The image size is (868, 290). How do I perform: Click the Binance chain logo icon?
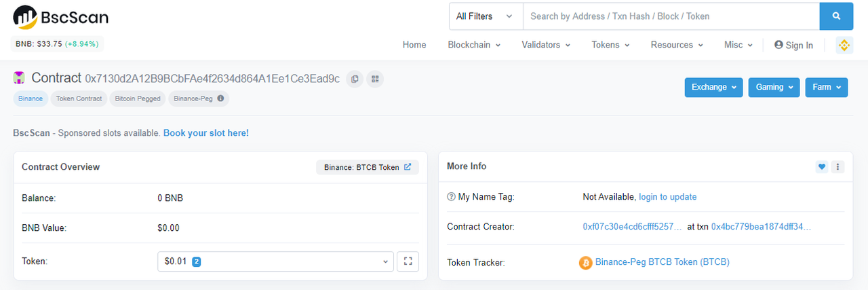click(x=844, y=45)
